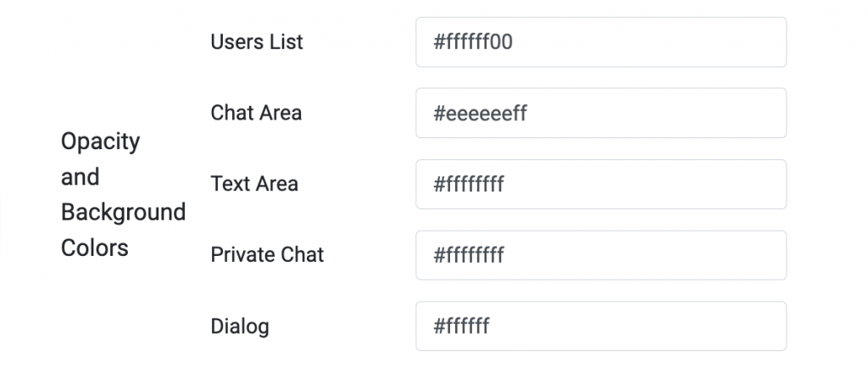Focus the Dialog color input field
Screen dimensions: 868x389
coord(600,326)
